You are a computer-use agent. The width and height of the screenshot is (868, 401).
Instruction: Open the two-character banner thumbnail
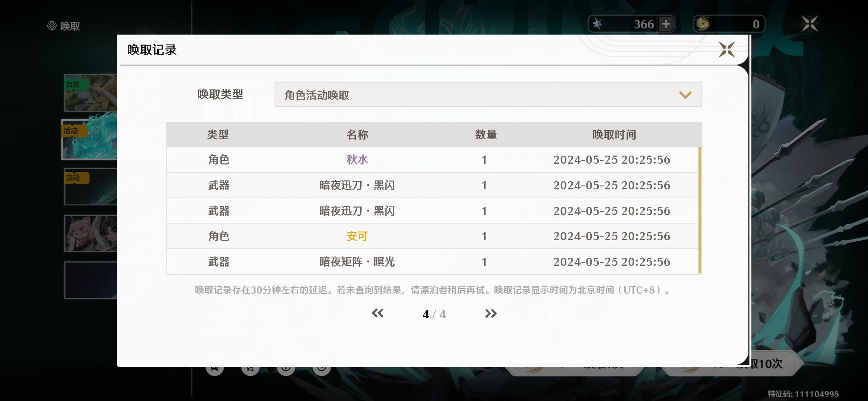(91, 233)
